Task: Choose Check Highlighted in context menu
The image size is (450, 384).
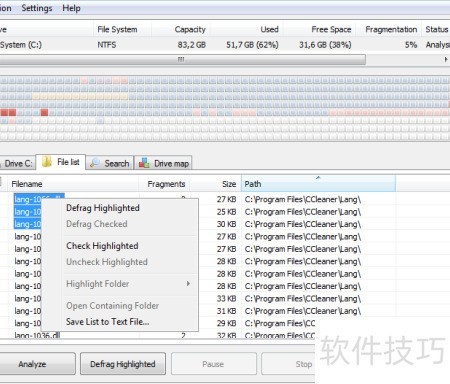Action: tap(102, 246)
